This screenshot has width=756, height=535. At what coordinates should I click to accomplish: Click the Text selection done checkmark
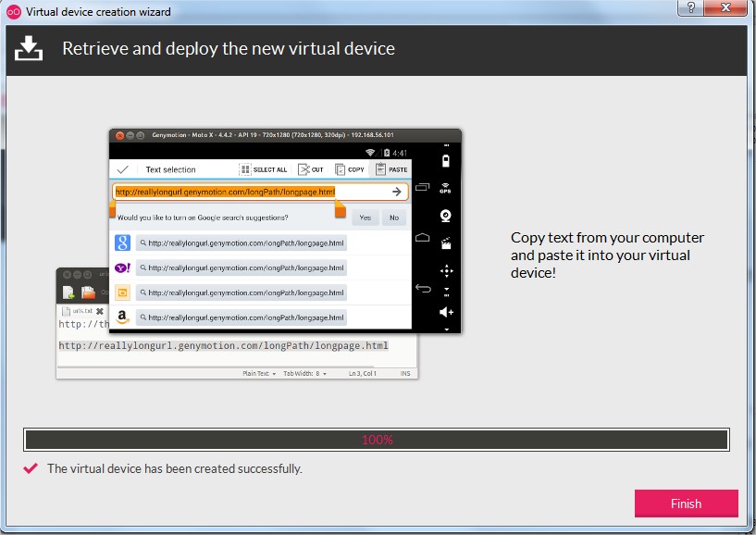(x=123, y=169)
